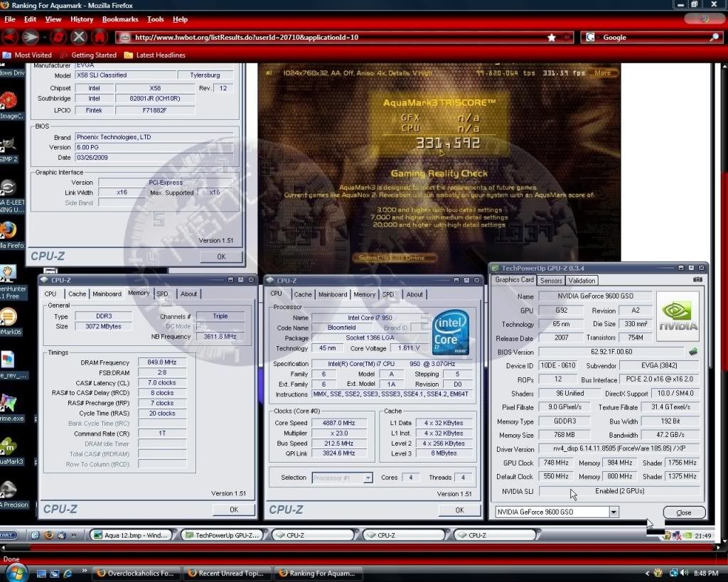Open the address bar history dropdown arrow
Screen dimensions: 728x582
pos(567,37)
